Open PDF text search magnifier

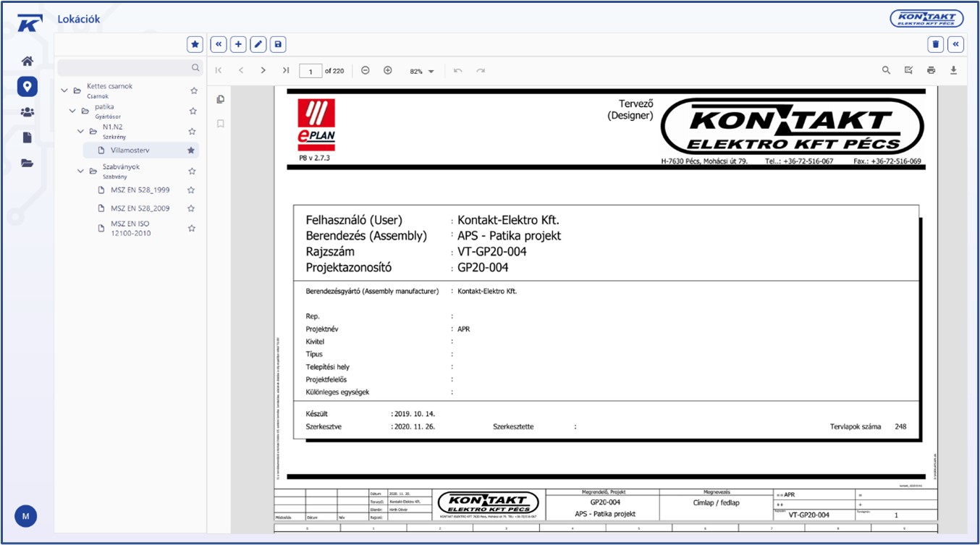(x=886, y=70)
